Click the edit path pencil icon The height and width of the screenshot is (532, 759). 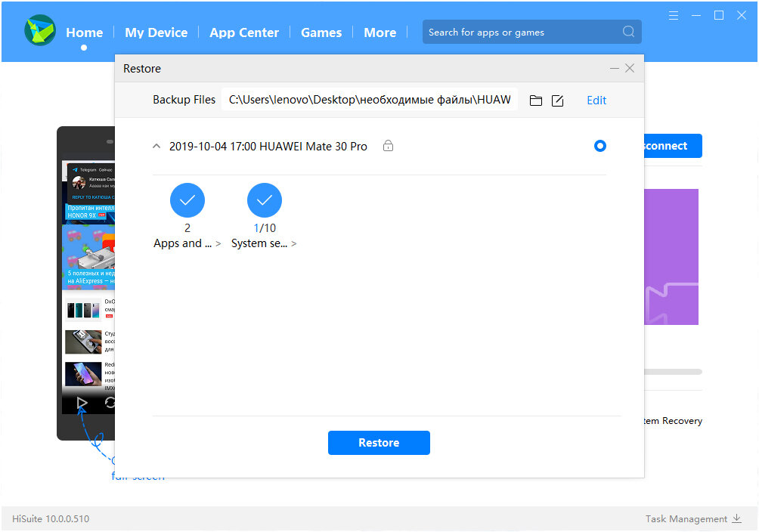coord(558,101)
